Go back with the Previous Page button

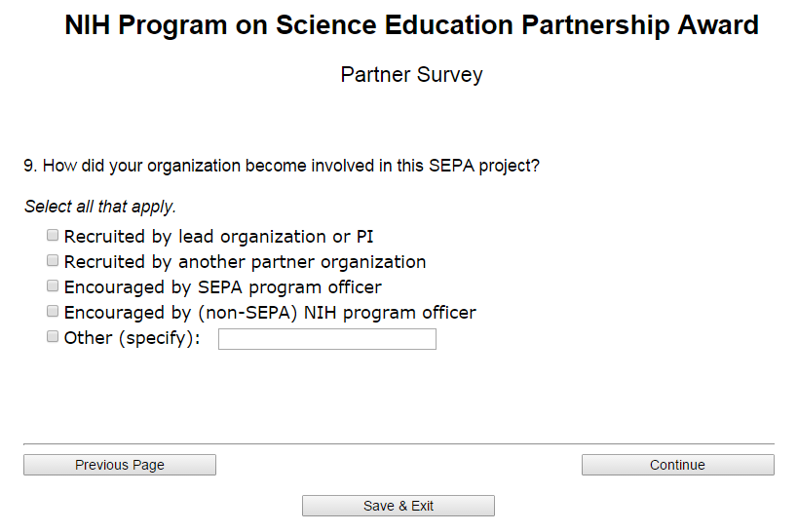[120, 465]
